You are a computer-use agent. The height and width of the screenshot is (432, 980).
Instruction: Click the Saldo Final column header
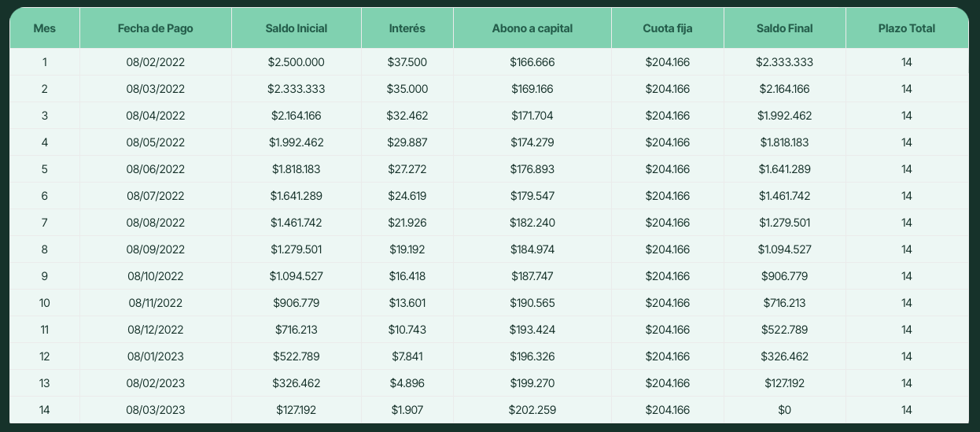[x=785, y=28]
